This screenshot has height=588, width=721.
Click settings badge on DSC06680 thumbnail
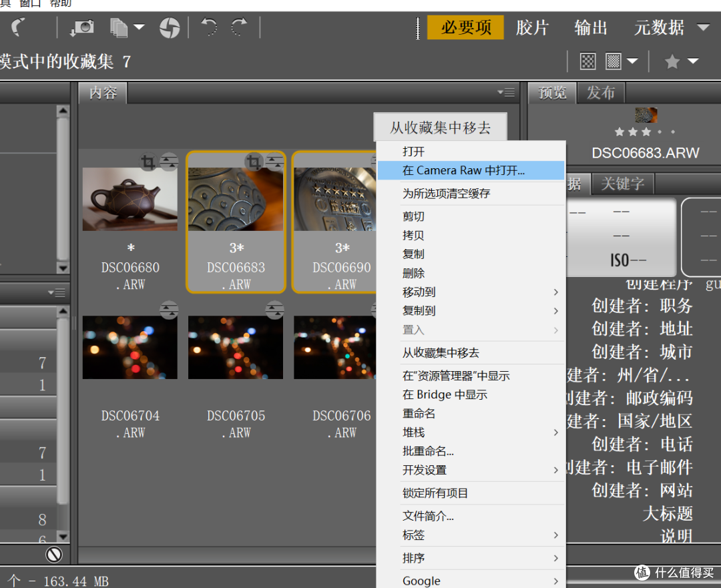pyautogui.click(x=169, y=162)
